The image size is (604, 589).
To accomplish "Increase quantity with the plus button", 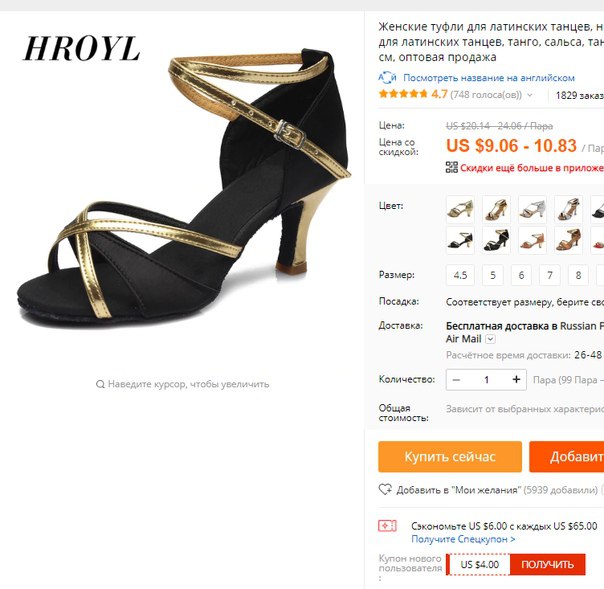I will (x=516, y=379).
